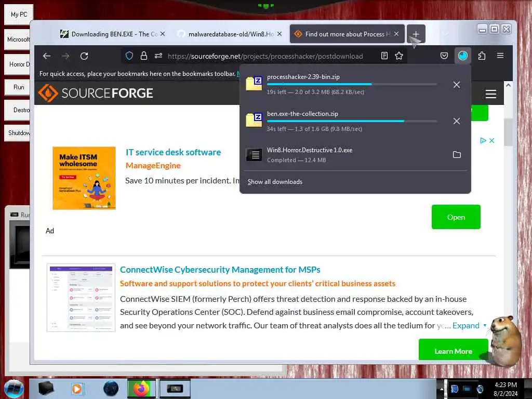Toggle the Downloads panel button
The width and height of the screenshot is (532, 399).
(x=463, y=56)
